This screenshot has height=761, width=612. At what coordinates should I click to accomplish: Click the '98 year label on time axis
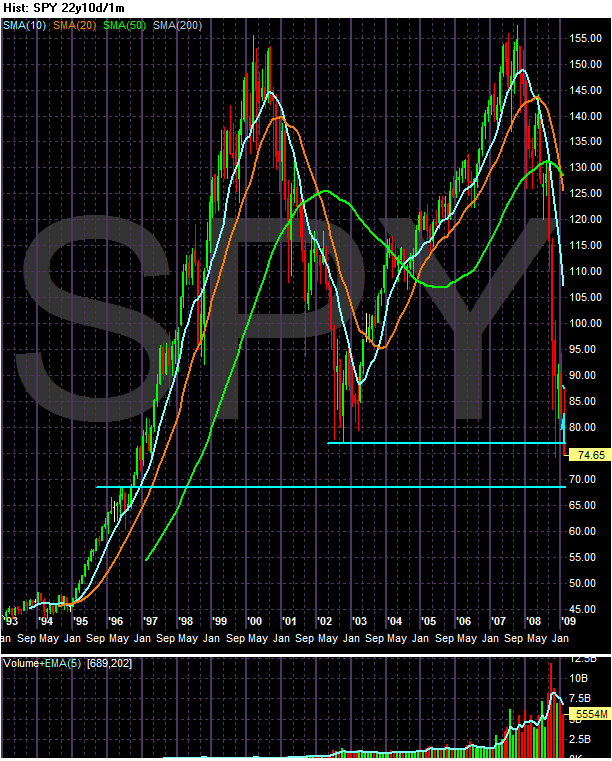click(x=185, y=621)
